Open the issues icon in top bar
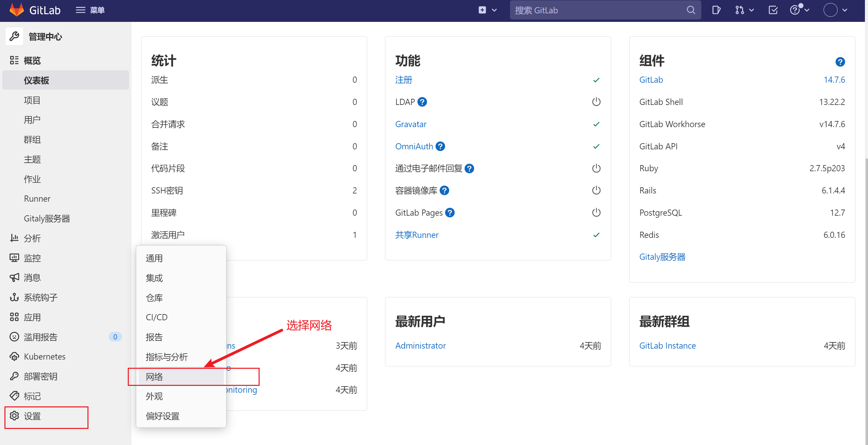 click(x=716, y=10)
